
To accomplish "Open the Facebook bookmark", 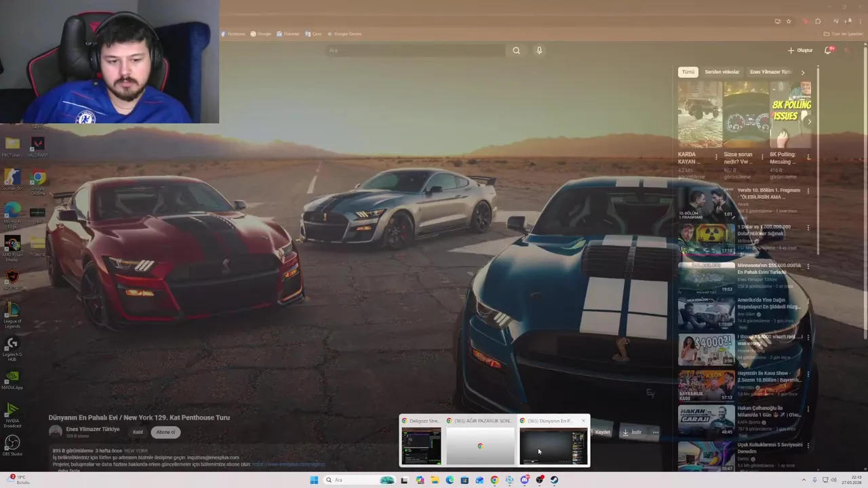I will point(233,34).
